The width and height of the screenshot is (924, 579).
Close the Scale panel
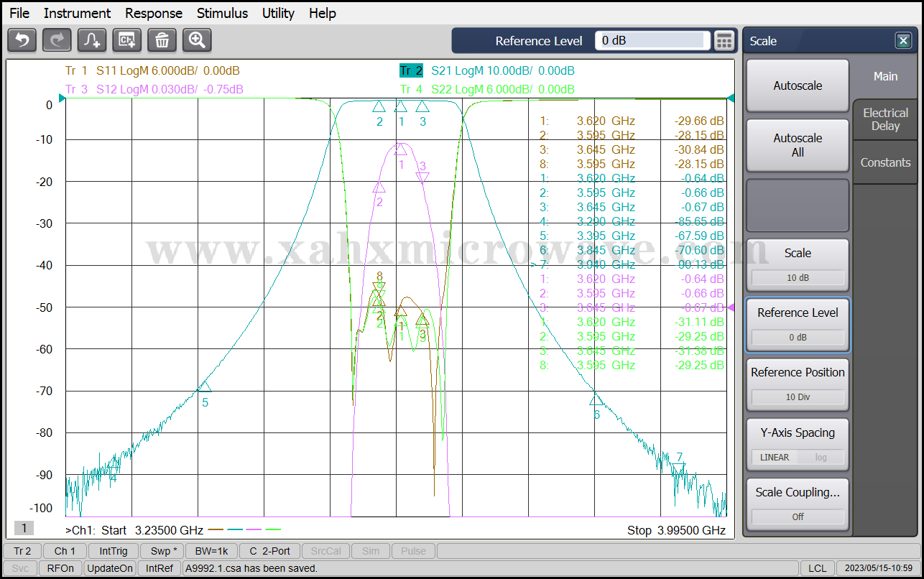point(903,41)
